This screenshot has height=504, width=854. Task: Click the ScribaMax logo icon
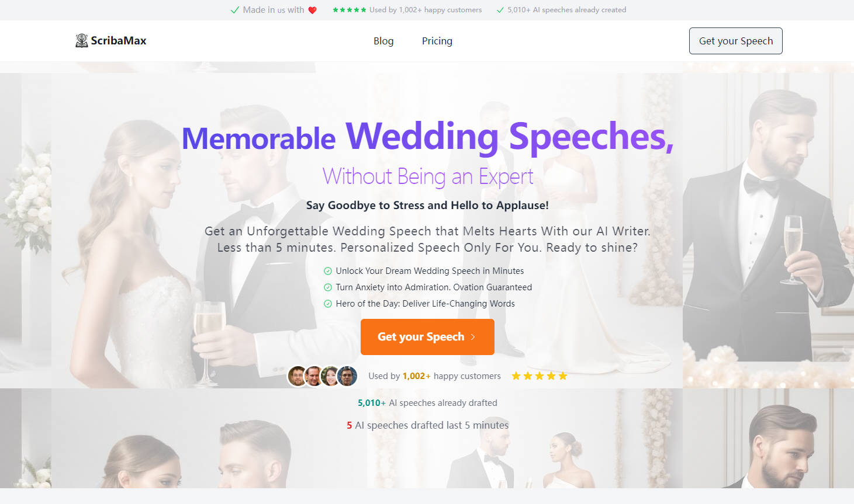pos(82,40)
